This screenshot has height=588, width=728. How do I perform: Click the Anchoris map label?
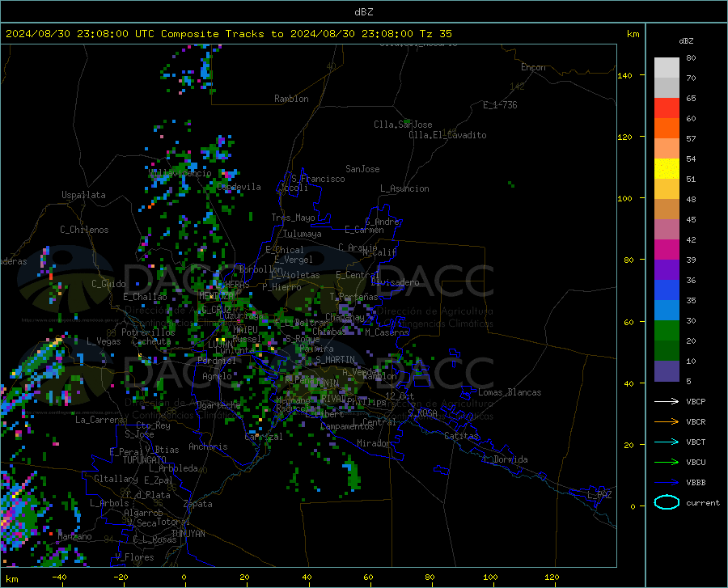click(x=208, y=446)
